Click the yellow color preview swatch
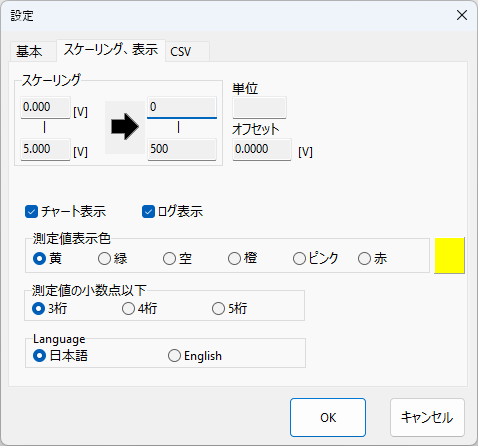Screen dimensions: 478x446 449,256
